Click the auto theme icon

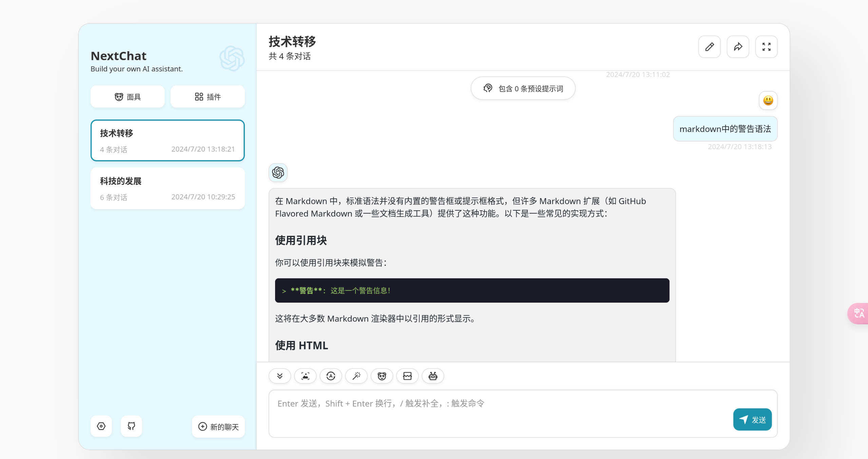pos(330,376)
